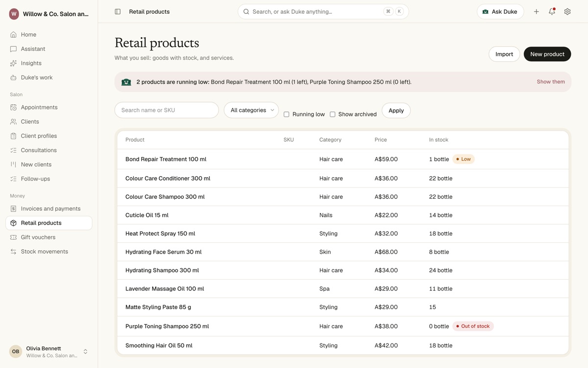Image resolution: width=588 pixels, height=368 pixels.
Task: Click the Duke mascot icon in alert banner
Action: click(x=126, y=82)
